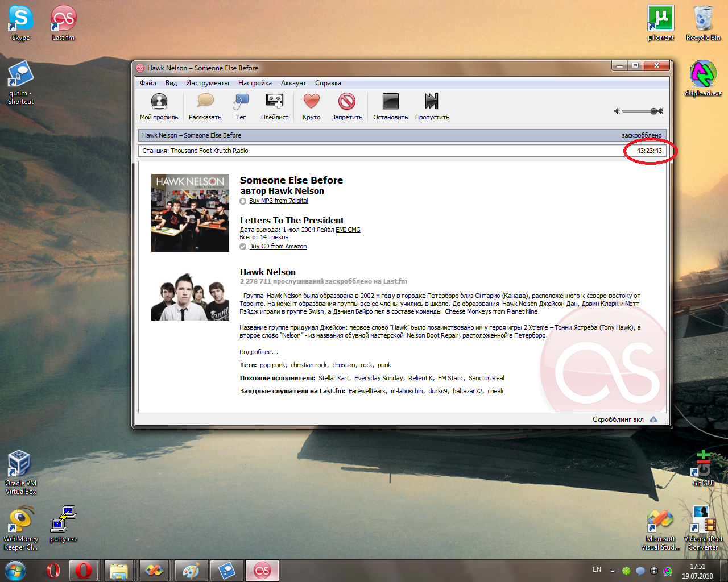Follow the Buy CD from Amazon link
Viewport: 728px width, 582px height.
tap(278, 246)
